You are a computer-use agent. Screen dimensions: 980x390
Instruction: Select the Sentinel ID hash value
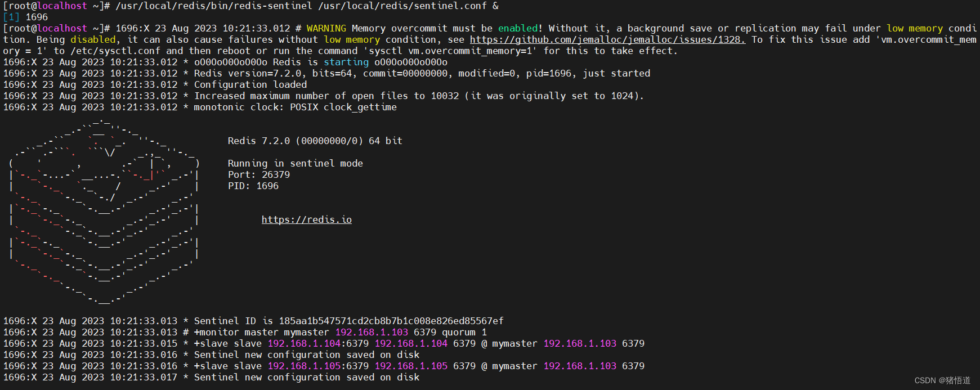(391, 321)
